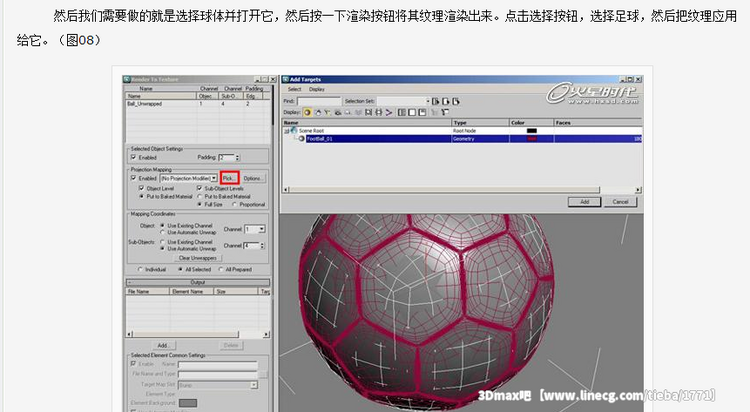Click the Clear Unwrappers button
The width and height of the screenshot is (750, 412).
[x=198, y=258]
